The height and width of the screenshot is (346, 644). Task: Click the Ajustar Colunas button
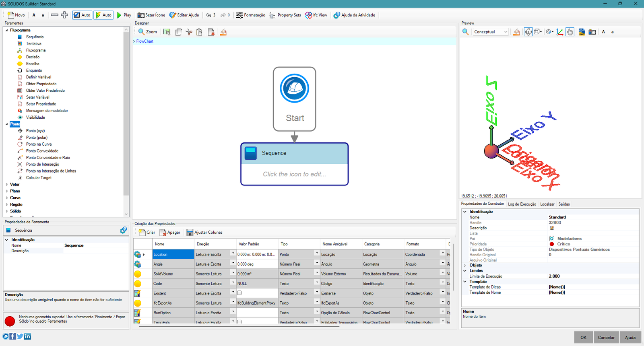tap(204, 233)
